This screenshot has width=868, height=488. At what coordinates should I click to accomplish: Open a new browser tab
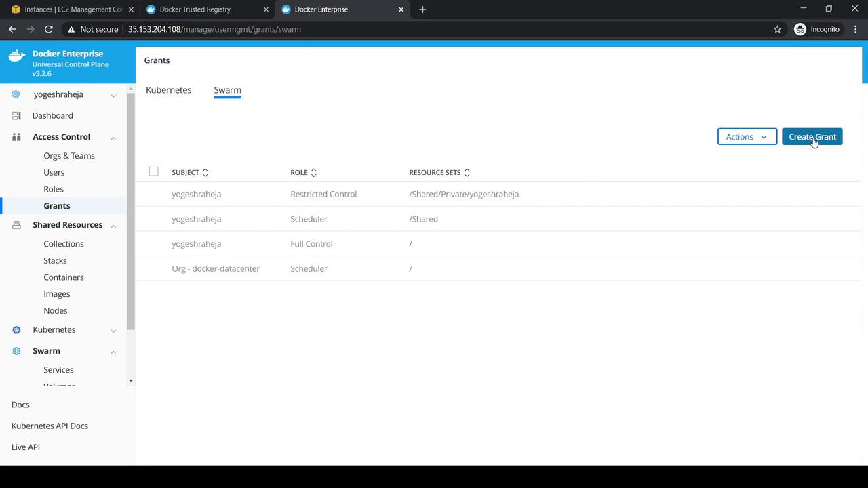pyautogui.click(x=422, y=9)
